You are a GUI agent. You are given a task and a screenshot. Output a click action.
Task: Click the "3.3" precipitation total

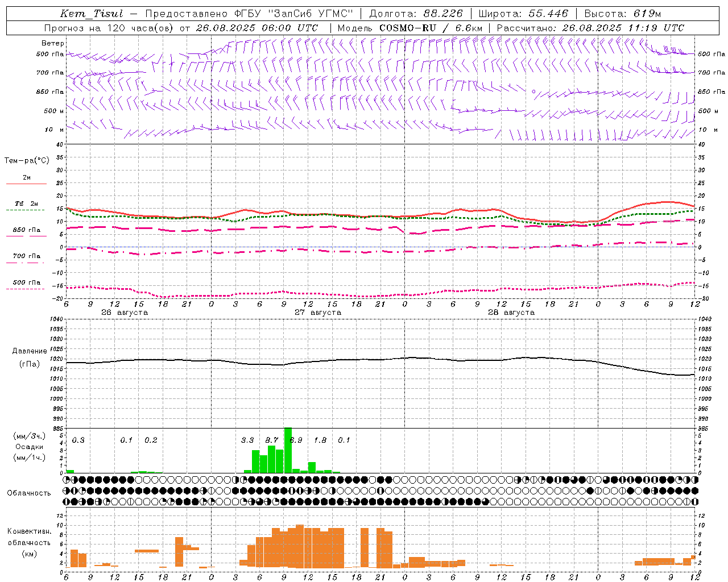[x=247, y=440]
